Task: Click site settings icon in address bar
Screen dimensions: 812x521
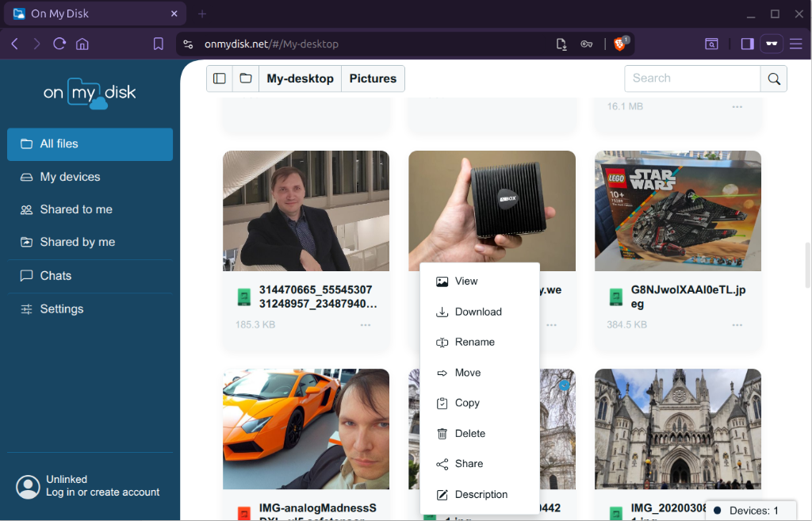Action: coord(189,44)
